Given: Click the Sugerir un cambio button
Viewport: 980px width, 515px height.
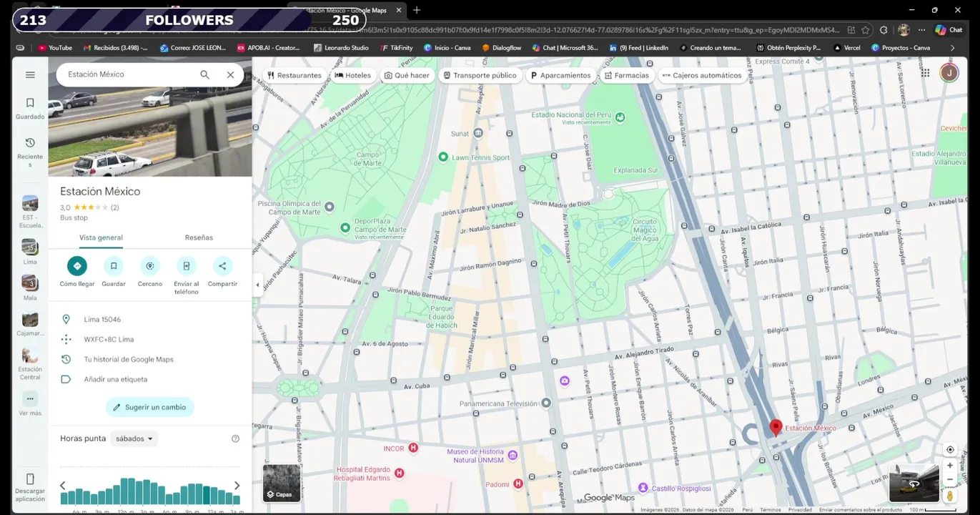Looking at the screenshot, I should 150,407.
